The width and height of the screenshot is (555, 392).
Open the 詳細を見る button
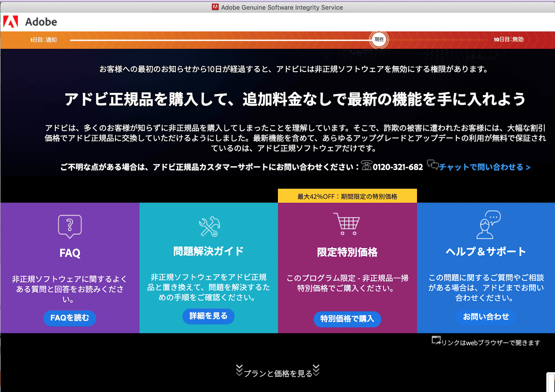[208, 316]
